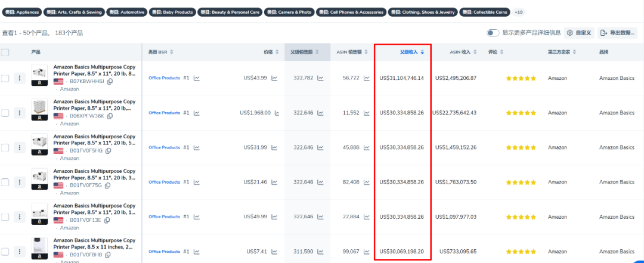The width and height of the screenshot is (644, 263).
Task: Open the 自定义 customize columns button
Action: [580, 33]
